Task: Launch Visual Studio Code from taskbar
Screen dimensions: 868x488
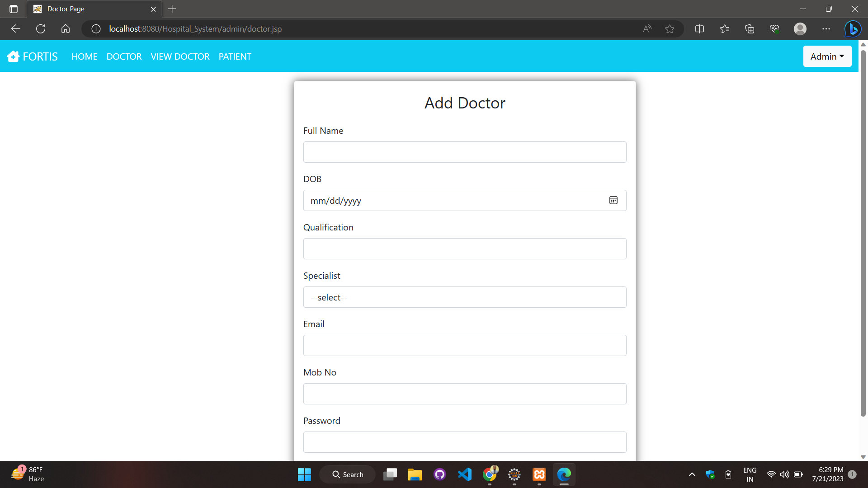Action: (465, 474)
